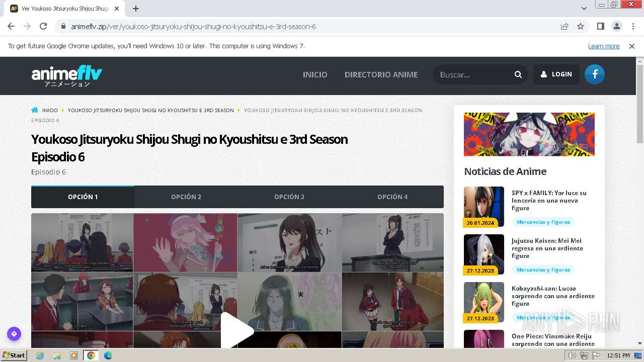Click the share page icon in address bar
The height and width of the screenshot is (362, 644).
tap(565, 26)
